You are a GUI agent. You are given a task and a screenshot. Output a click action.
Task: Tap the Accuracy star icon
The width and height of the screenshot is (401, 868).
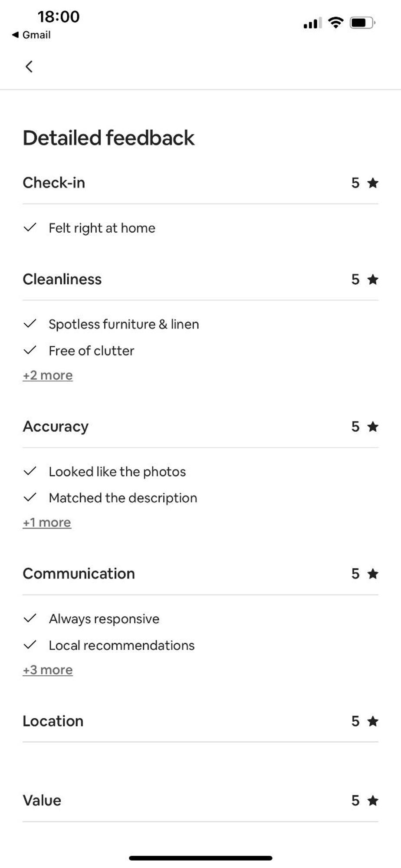[373, 427]
